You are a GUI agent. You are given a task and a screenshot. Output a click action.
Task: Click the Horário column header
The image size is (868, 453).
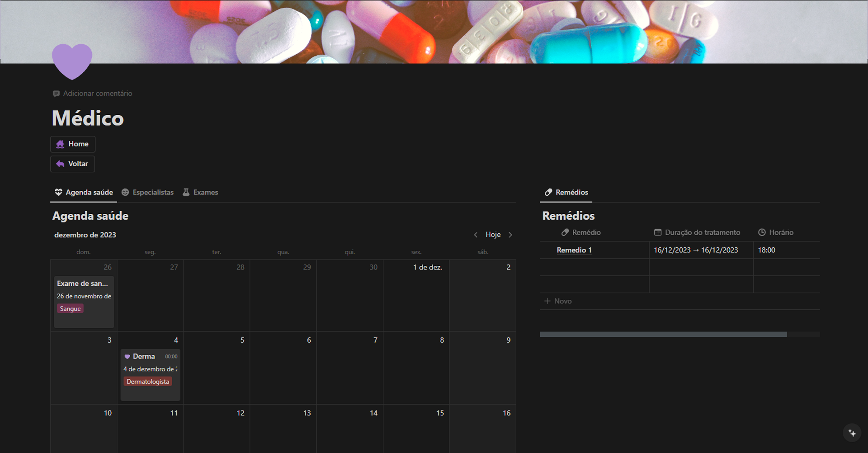776,232
